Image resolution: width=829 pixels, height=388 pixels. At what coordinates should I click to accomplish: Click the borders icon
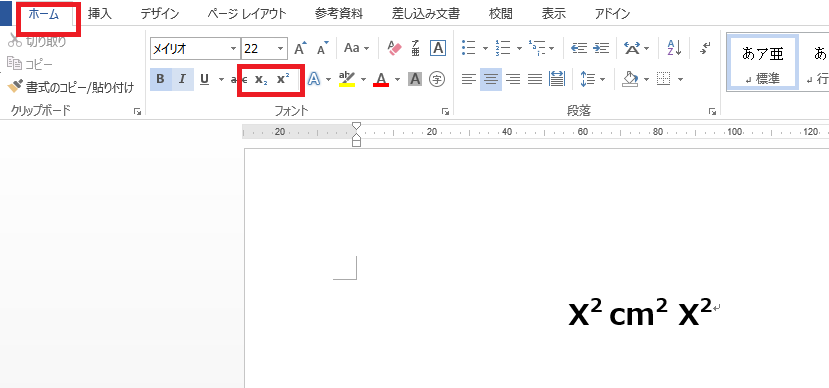pyautogui.click(x=663, y=79)
